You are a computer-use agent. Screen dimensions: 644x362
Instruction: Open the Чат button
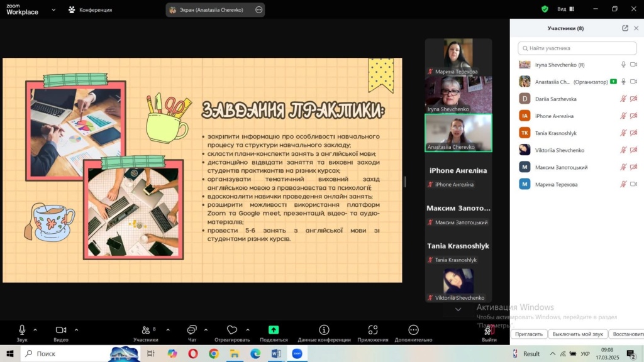(x=192, y=333)
